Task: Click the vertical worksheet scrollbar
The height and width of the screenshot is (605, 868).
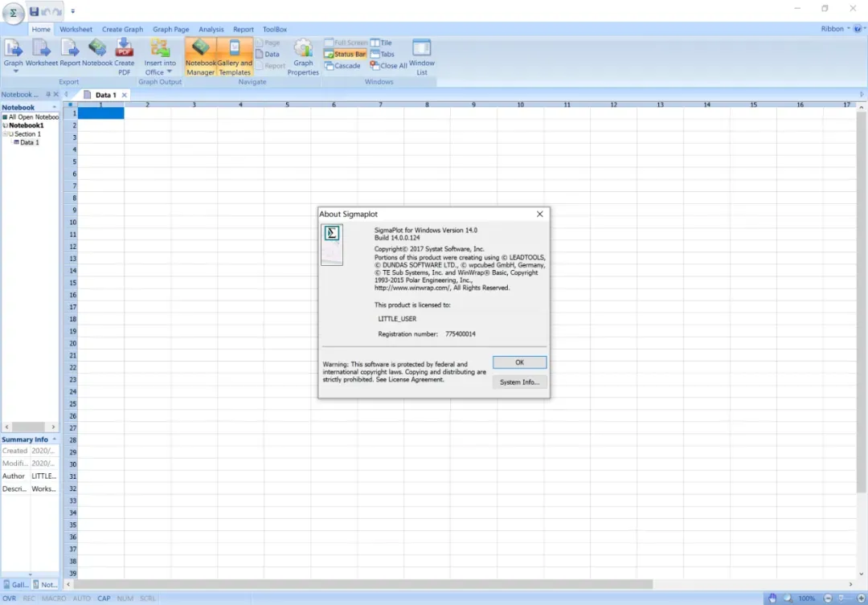Action: click(861, 301)
